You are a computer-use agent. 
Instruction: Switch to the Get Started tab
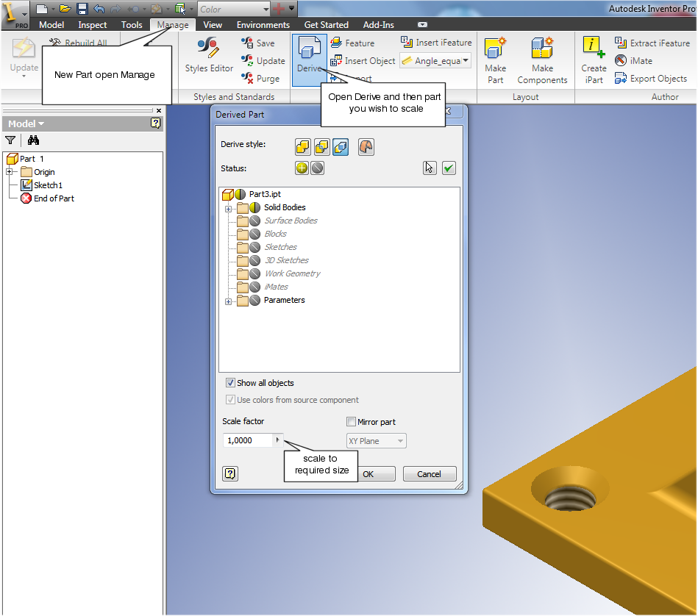pyautogui.click(x=327, y=25)
